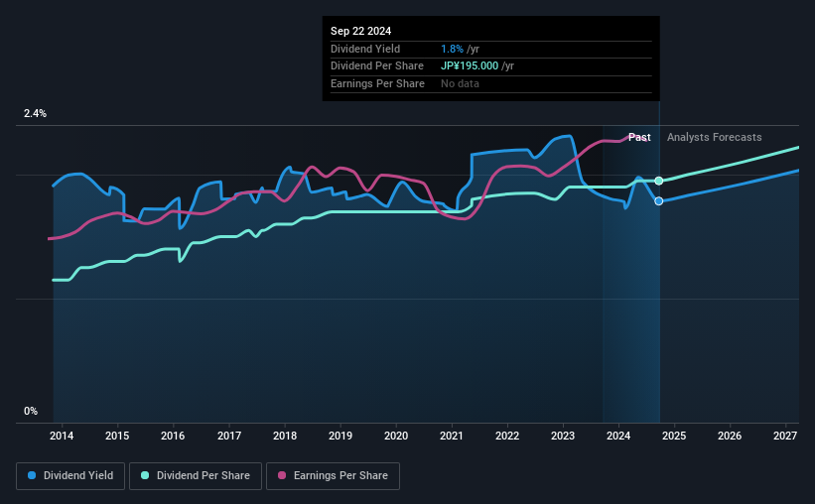Click the 2020 x-axis label
This screenshot has height=504, width=815.
tap(396, 436)
